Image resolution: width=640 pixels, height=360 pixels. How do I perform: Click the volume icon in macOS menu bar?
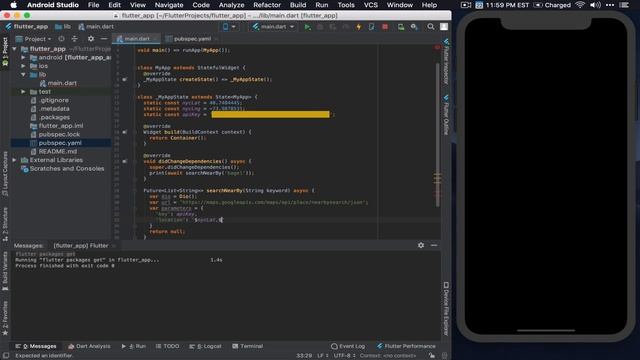coord(596,5)
